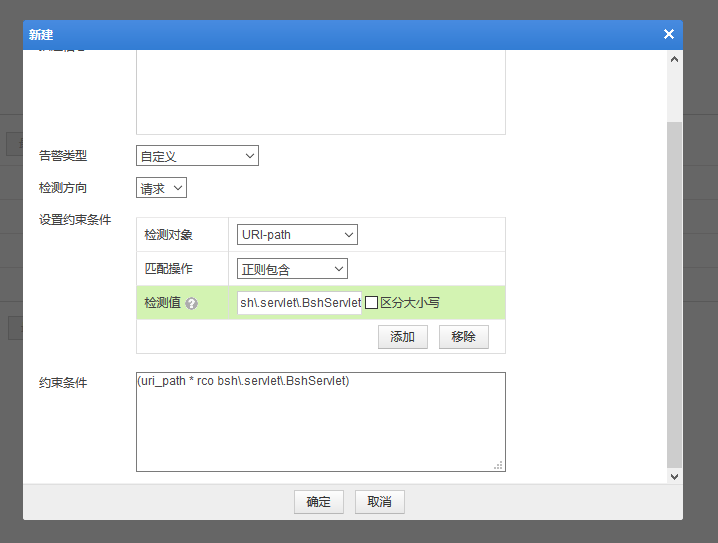Open the 检测方向 dropdown showing 请求

click(161, 188)
